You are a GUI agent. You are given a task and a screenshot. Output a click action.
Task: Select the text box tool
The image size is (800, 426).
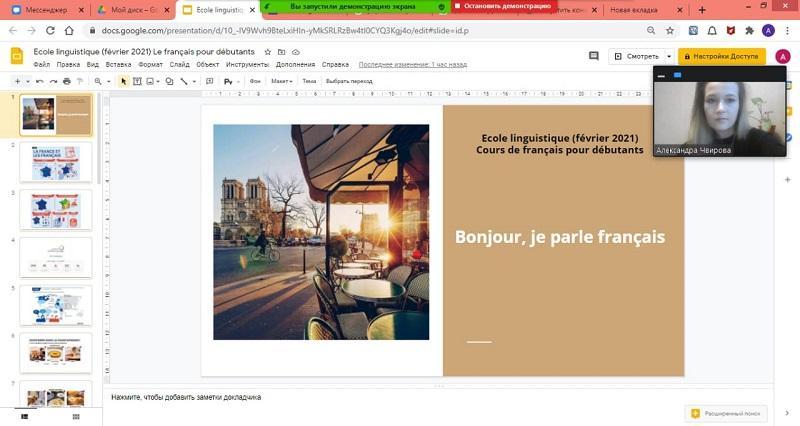(x=139, y=81)
